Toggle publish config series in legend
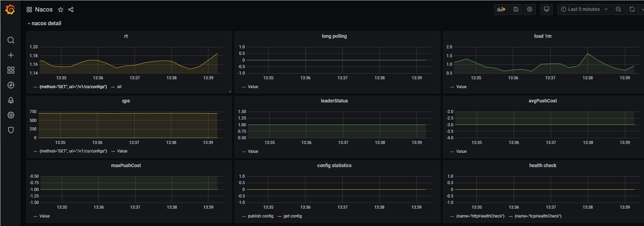Screen dimensions: 644x226 261,216
